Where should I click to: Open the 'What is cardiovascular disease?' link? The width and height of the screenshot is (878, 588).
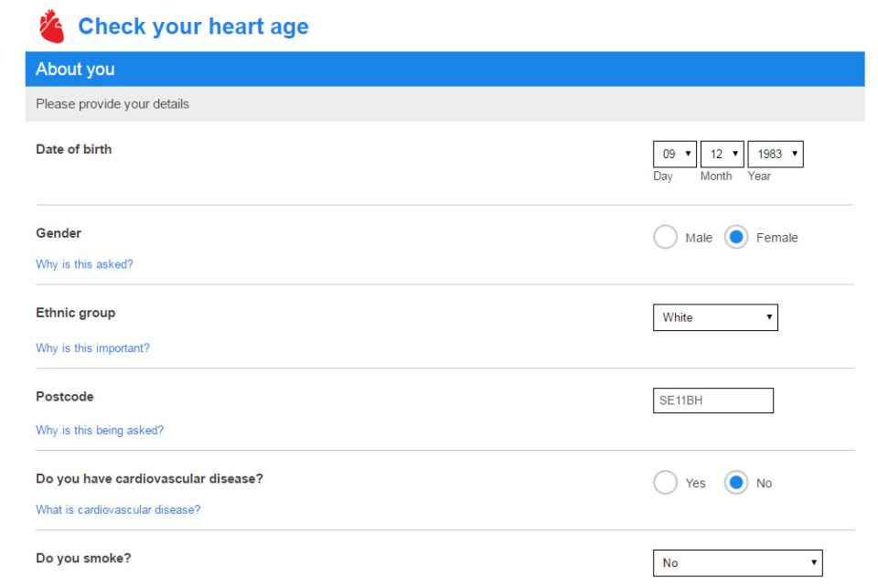coord(118,509)
